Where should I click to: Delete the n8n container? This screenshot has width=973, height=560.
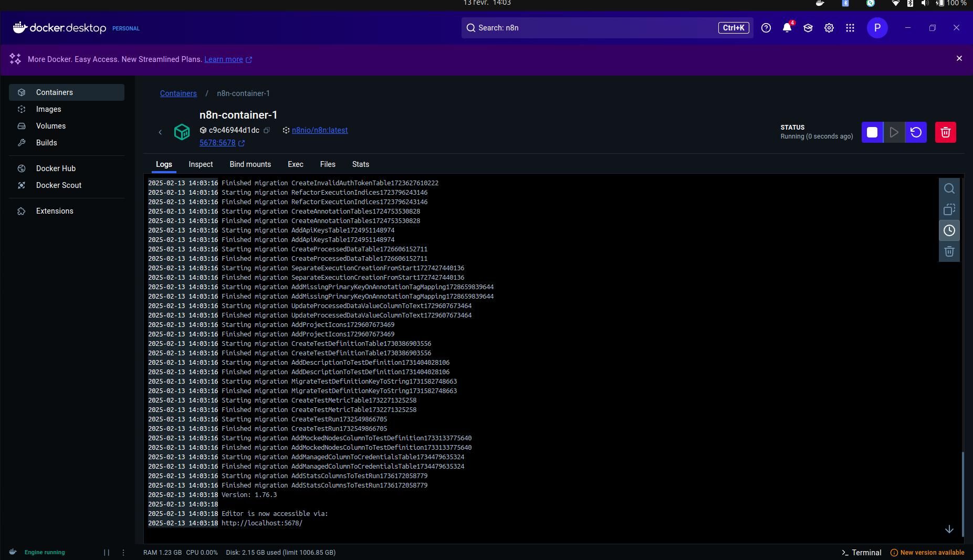(x=945, y=132)
